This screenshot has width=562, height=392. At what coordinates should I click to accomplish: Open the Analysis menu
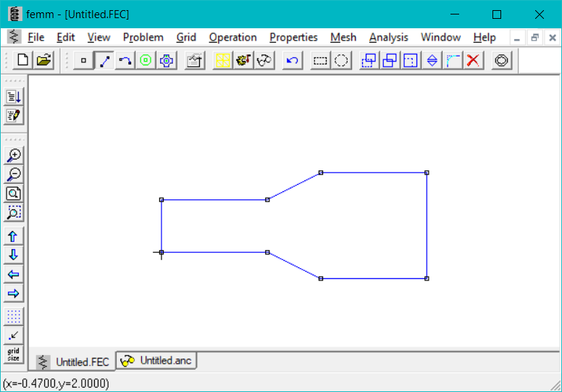389,37
